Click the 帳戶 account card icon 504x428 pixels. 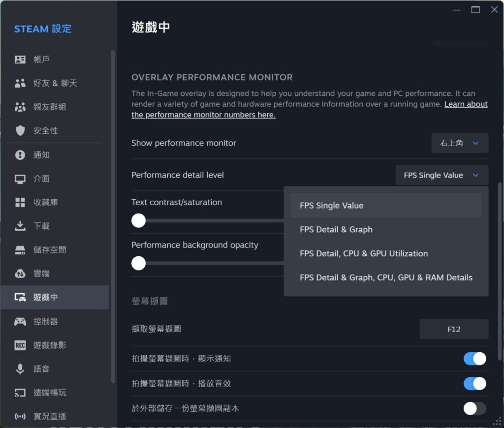click(x=20, y=60)
